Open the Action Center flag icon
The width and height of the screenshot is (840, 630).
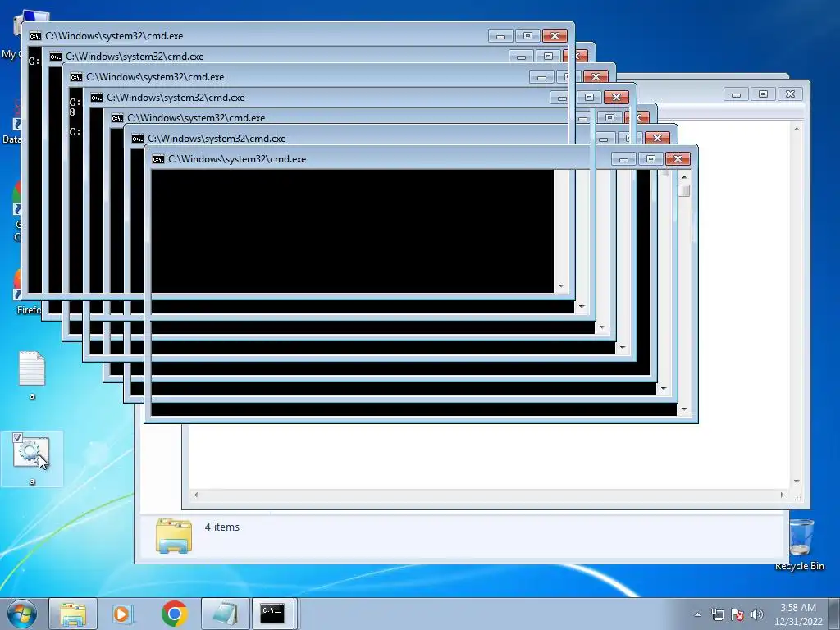(x=737, y=614)
